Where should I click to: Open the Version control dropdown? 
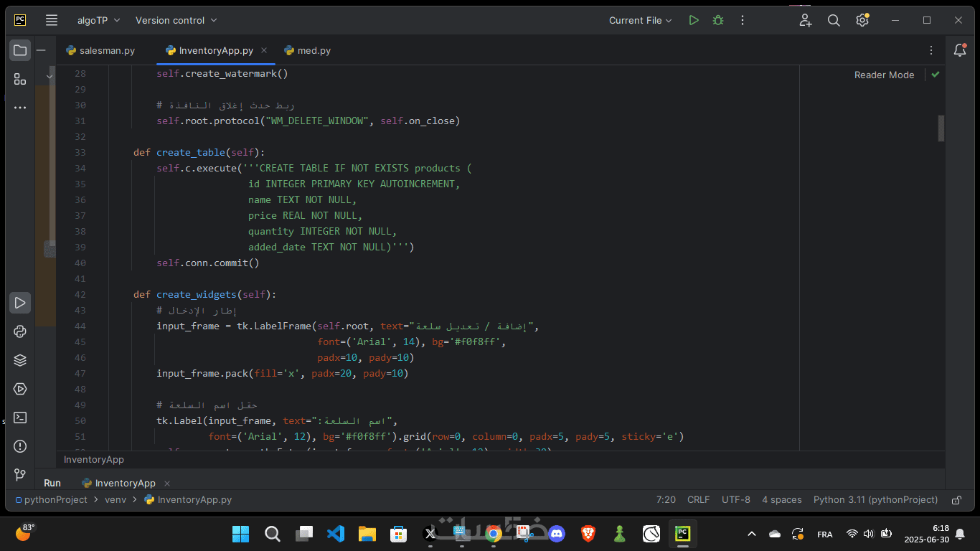click(x=176, y=20)
